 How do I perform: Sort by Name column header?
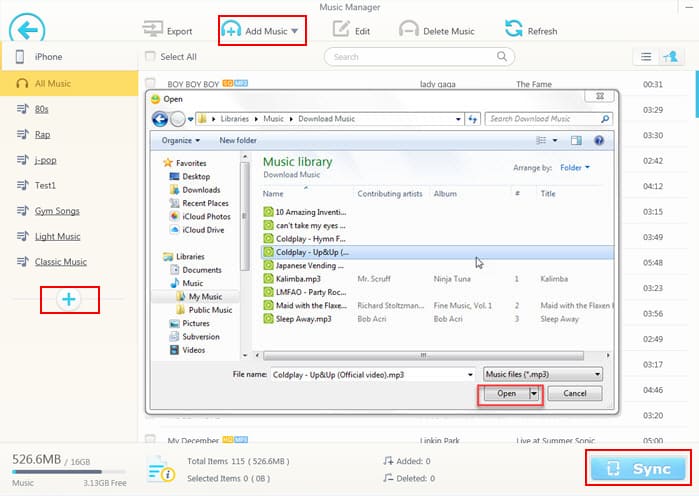273,194
